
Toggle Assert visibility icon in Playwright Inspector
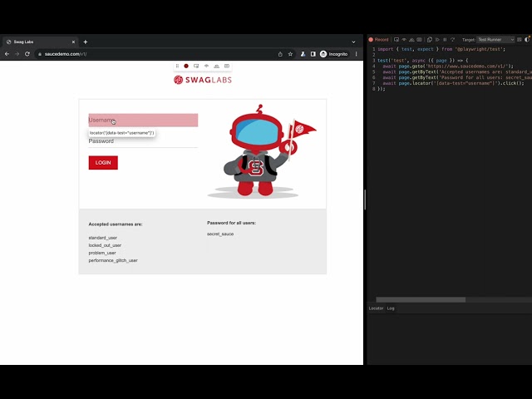pos(404,40)
